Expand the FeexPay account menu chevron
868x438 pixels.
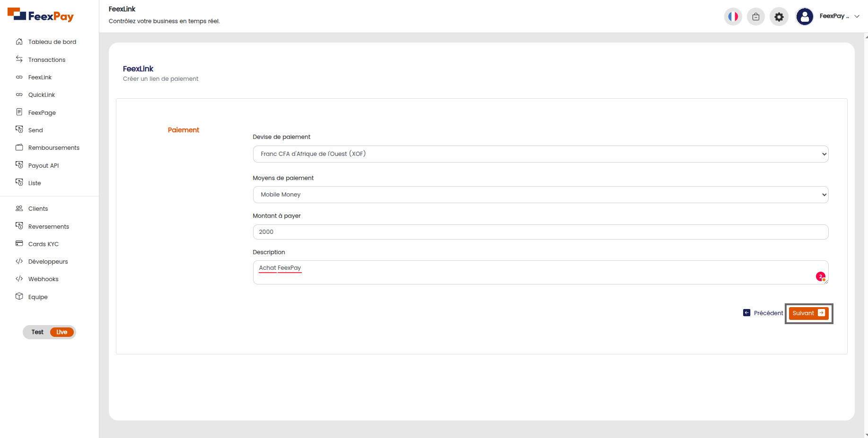pos(857,16)
